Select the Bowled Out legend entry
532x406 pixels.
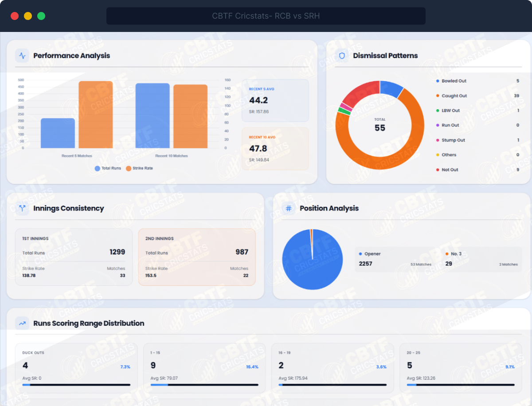pos(453,81)
